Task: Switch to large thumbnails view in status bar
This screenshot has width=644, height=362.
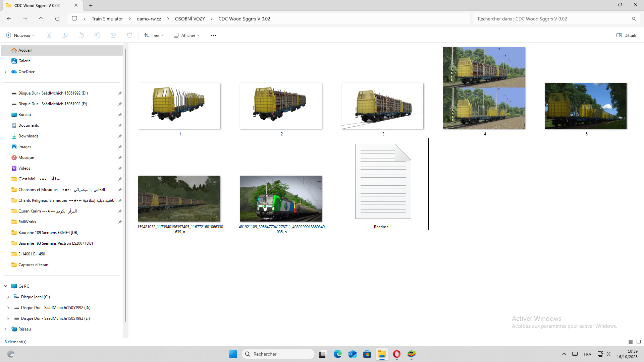Action: 639,342
